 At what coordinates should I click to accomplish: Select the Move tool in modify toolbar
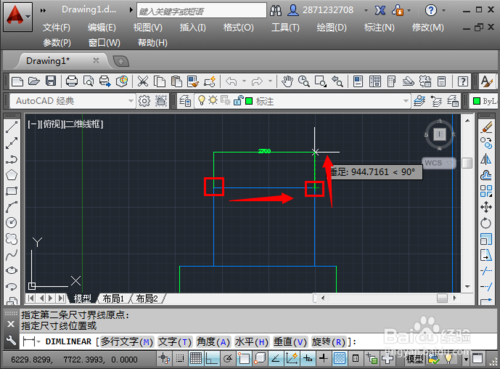coord(486,207)
